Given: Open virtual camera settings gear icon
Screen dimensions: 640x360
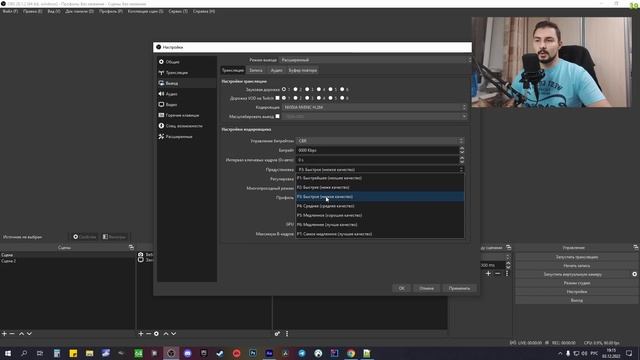Looking at the screenshot, I should [634, 274].
